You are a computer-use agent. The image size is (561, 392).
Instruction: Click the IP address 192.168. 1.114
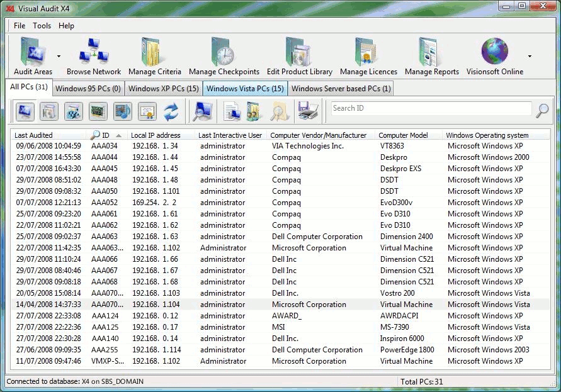[x=157, y=350]
